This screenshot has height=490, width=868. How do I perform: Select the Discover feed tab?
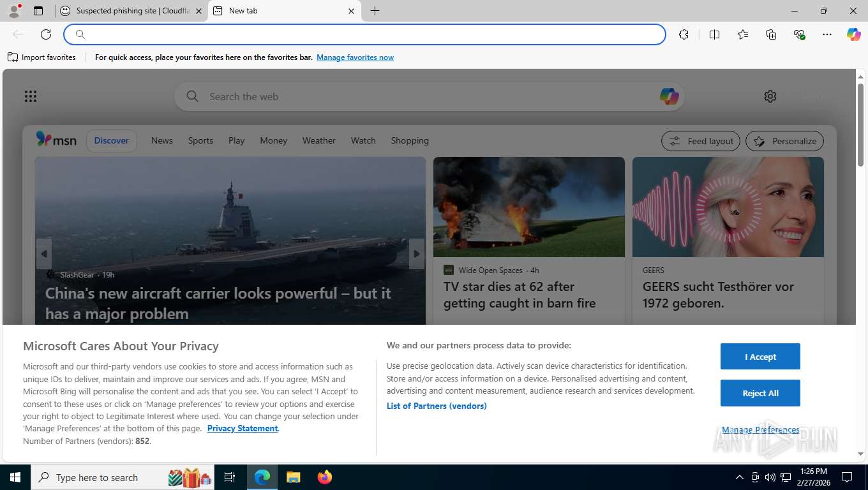coord(112,140)
